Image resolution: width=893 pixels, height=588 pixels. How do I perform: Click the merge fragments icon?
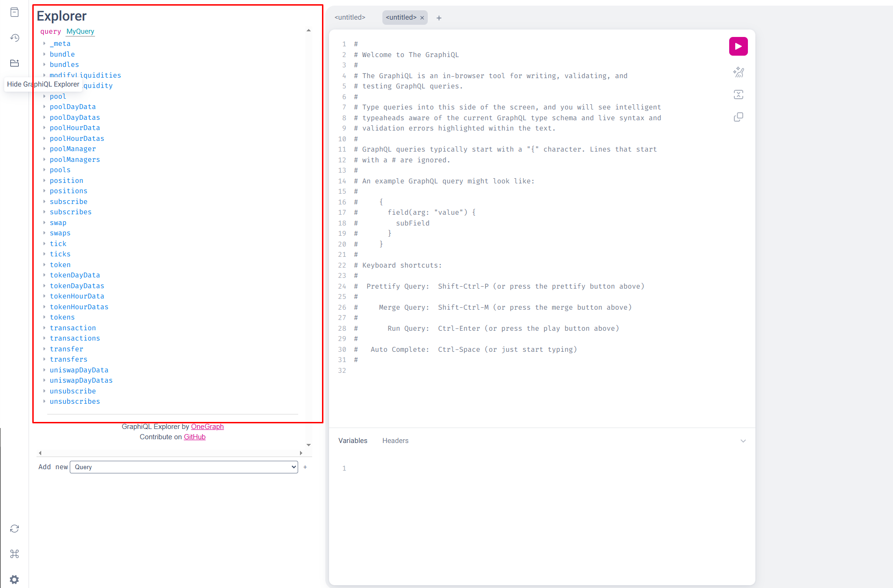(x=739, y=94)
